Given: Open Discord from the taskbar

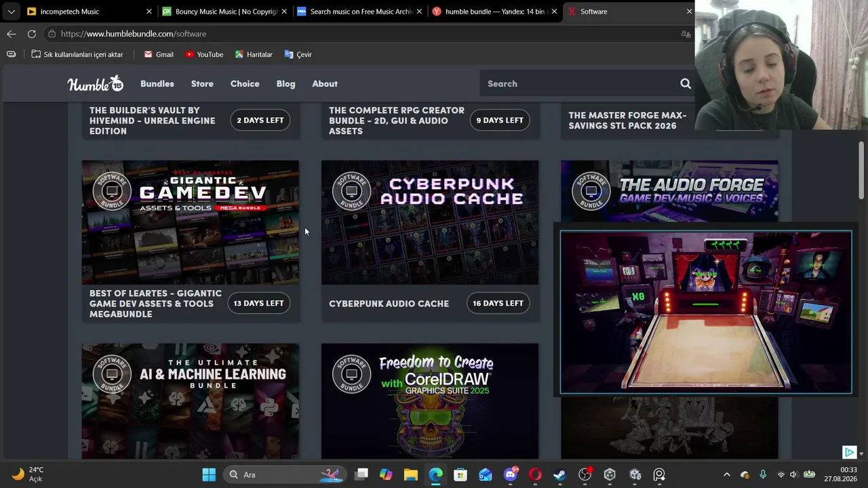Looking at the screenshot, I should click(511, 474).
